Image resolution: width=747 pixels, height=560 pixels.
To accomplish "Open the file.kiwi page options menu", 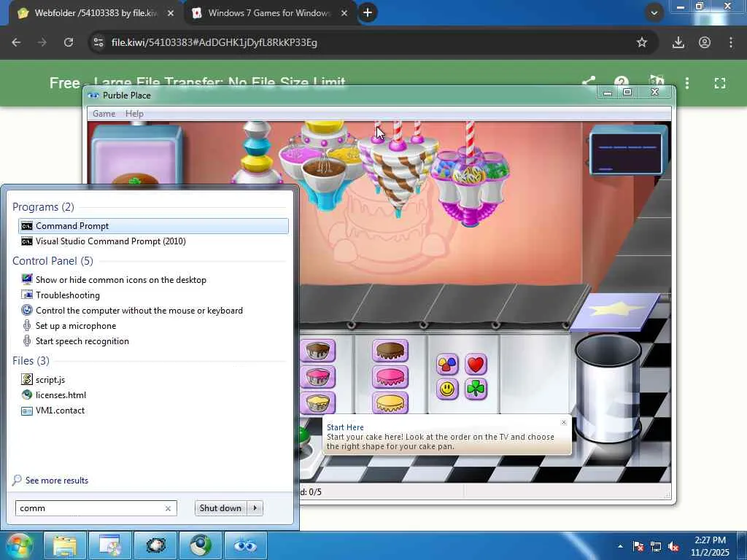I will tap(687, 83).
